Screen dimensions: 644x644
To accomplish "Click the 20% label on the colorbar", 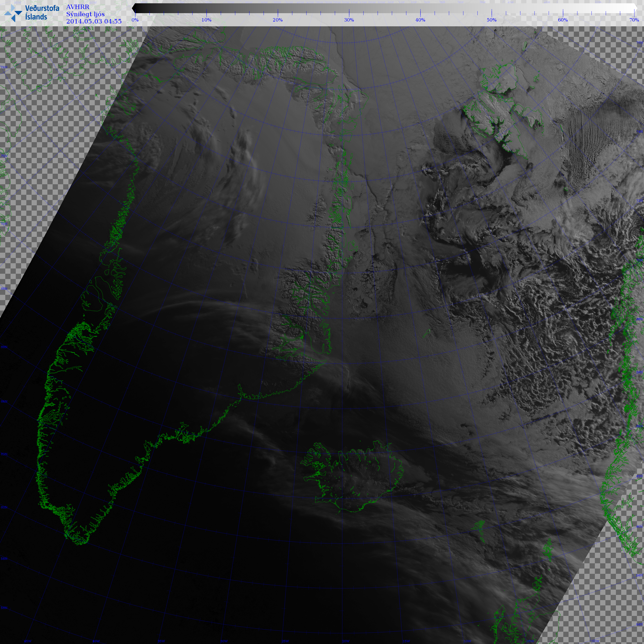I will [x=278, y=20].
